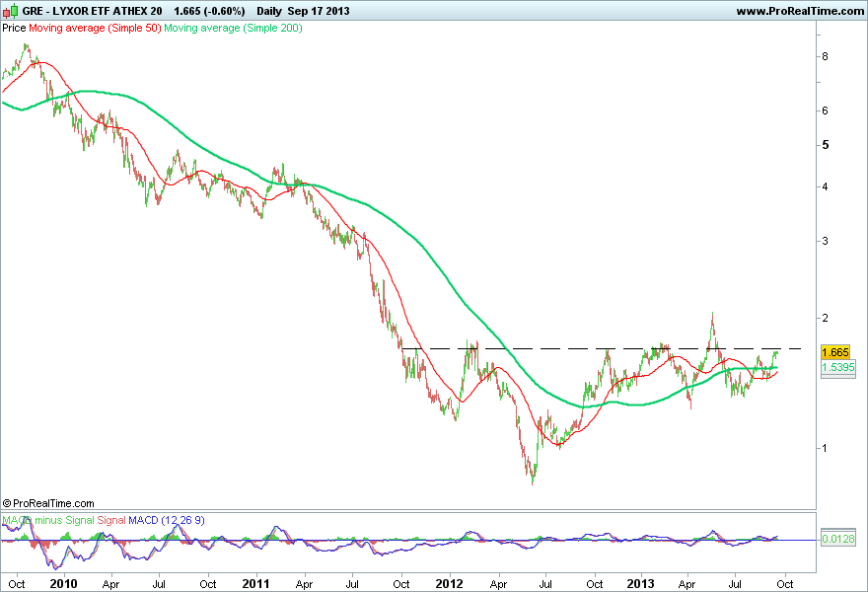Click the 2010 year label on time axis

click(64, 584)
